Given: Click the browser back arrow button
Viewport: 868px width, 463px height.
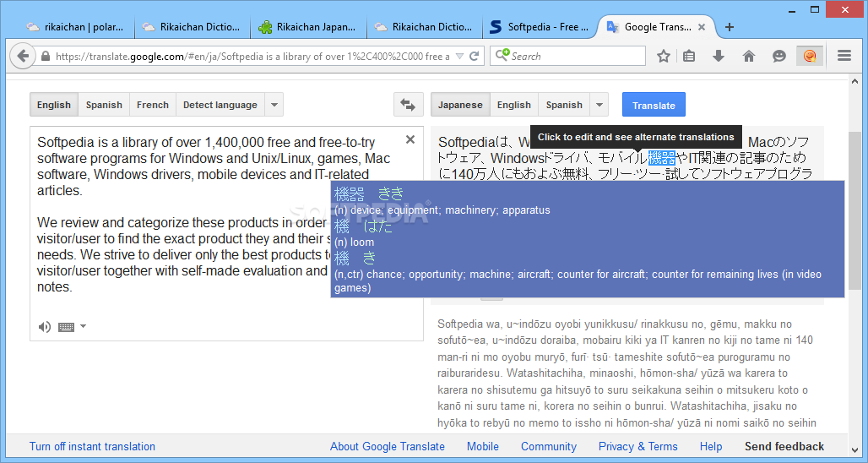Looking at the screenshot, I should pos(23,56).
